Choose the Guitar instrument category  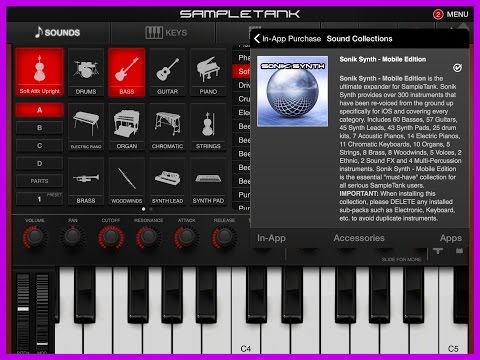pyautogui.click(x=167, y=72)
